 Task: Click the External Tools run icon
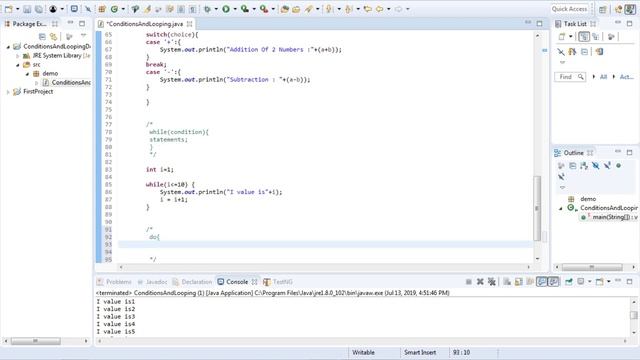click(x=264, y=9)
